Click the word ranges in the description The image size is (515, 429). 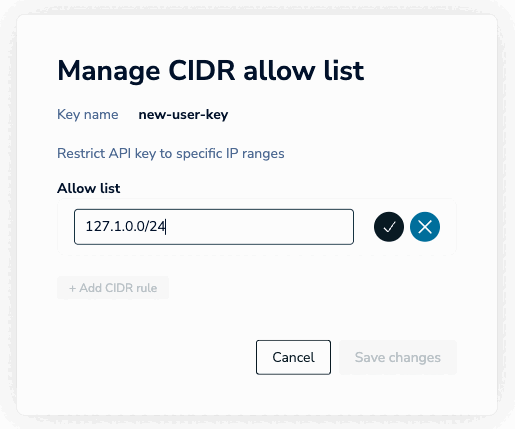coord(263,154)
